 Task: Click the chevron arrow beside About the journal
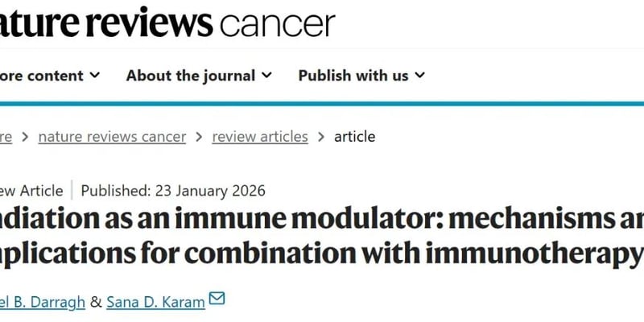click(266, 76)
